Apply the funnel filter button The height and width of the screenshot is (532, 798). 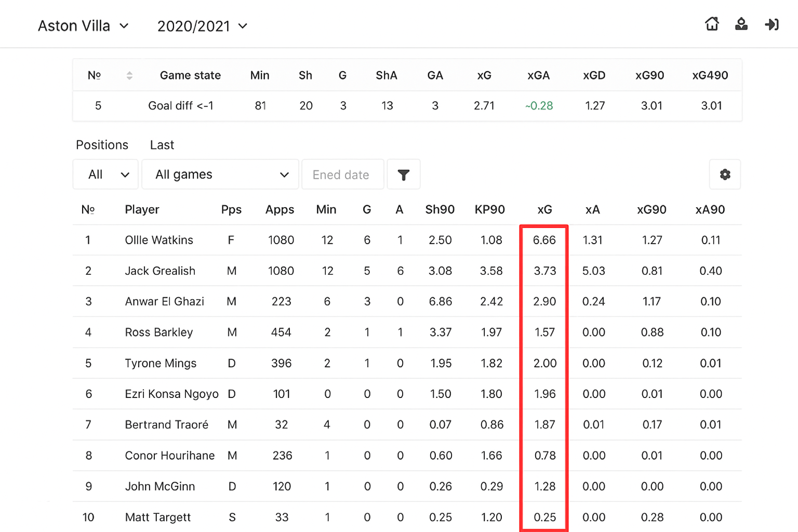(x=403, y=175)
